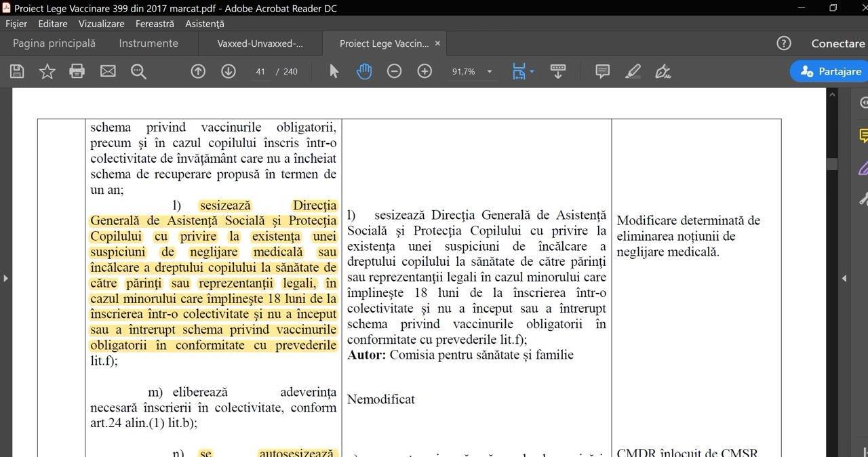Activate the hand pan tool
The height and width of the screenshot is (457, 868).
pyautogui.click(x=364, y=71)
